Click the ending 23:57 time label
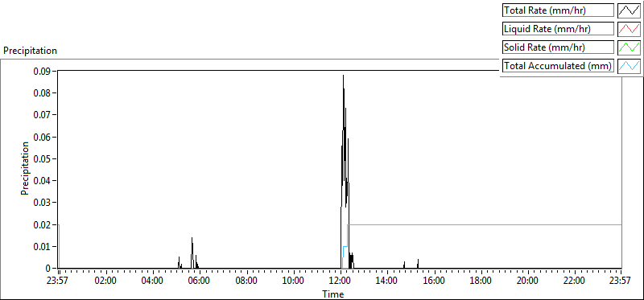The width and height of the screenshot is (644, 300). [621, 282]
